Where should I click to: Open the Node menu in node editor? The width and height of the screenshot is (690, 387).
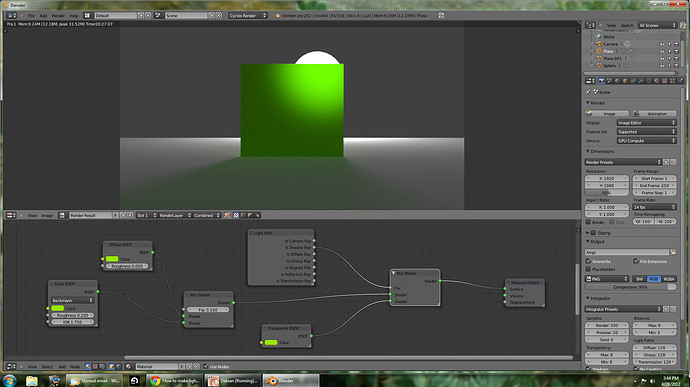[x=75, y=366]
